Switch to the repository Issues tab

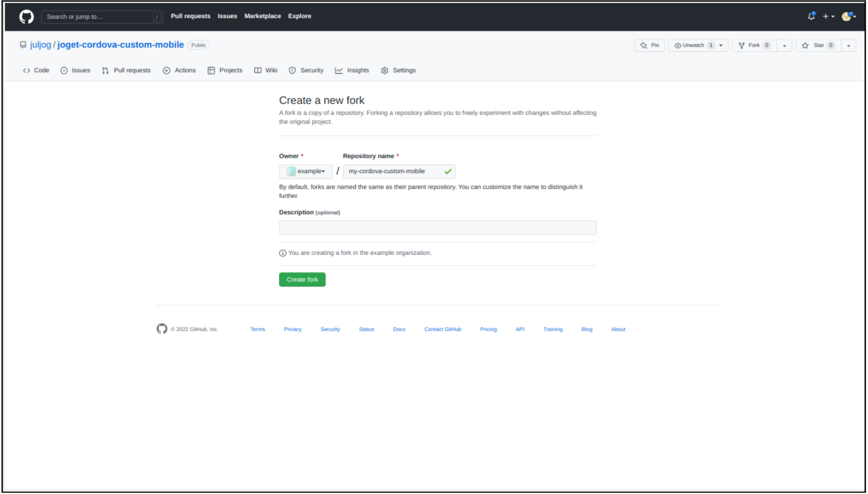[x=75, y=71]
